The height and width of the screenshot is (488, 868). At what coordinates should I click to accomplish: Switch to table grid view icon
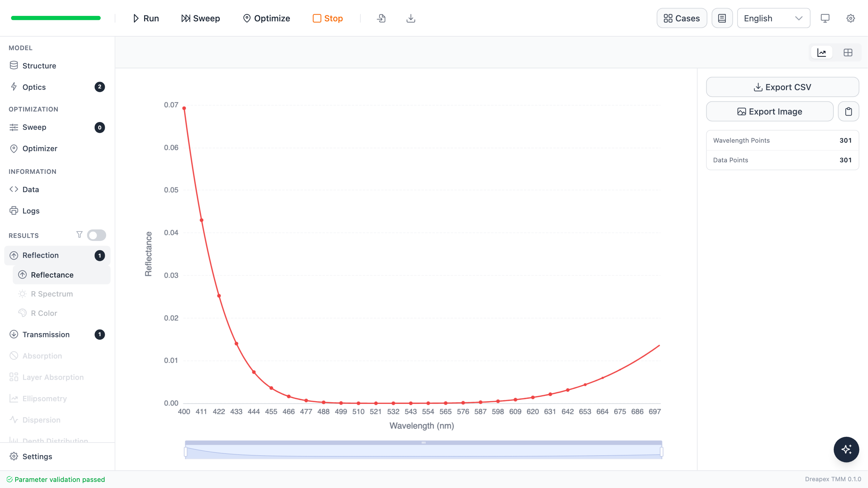(848, 53)
